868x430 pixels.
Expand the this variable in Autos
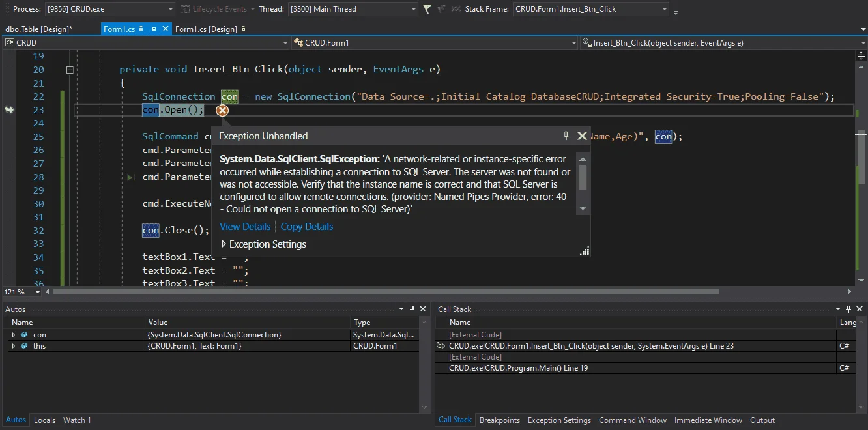pyautogui.click(x=13, y=346)
